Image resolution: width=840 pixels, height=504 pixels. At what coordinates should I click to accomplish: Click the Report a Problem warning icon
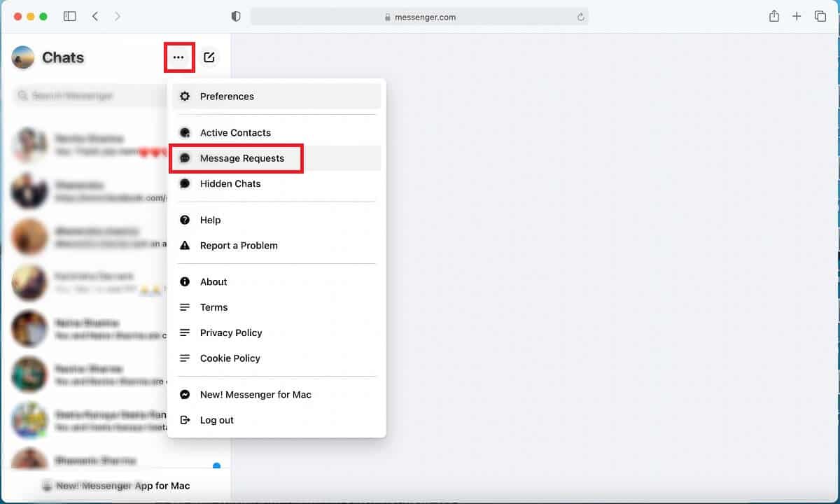click(x=184, y=245)
